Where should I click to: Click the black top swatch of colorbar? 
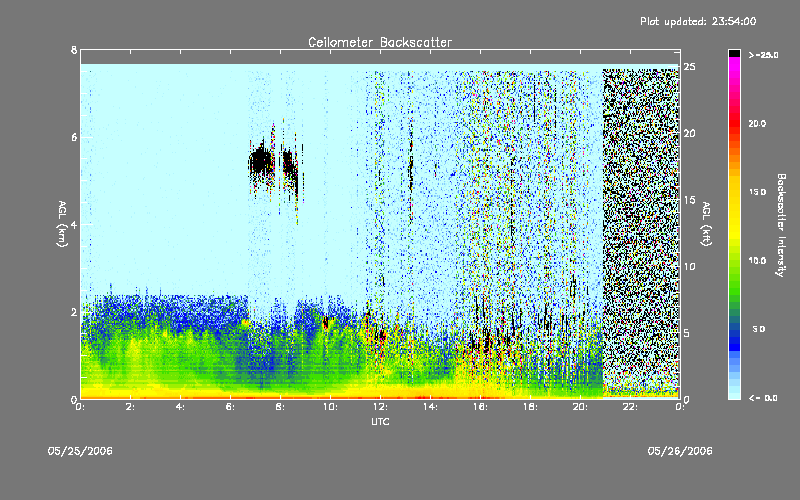click(734, 53)
